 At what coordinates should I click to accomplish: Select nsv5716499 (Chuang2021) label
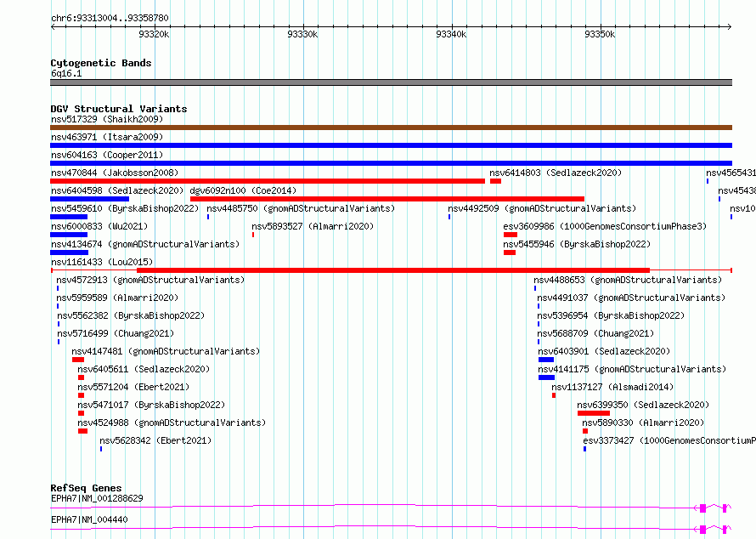tap(116, 333)
